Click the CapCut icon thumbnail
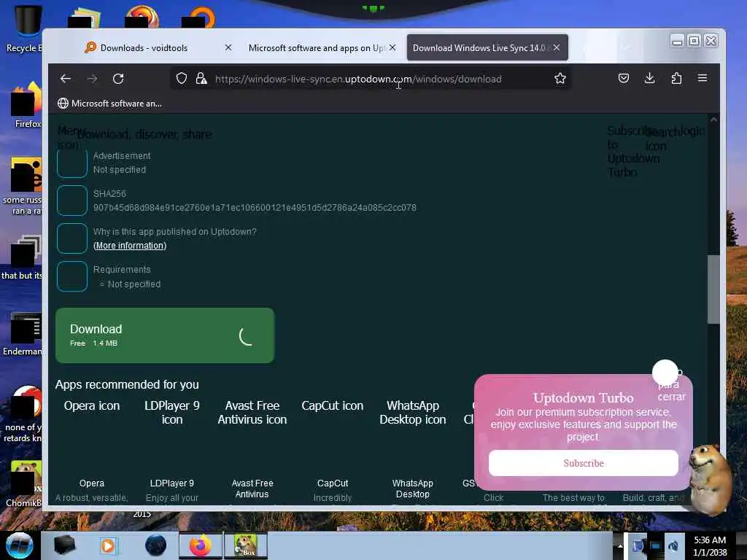 pos(333,405)
